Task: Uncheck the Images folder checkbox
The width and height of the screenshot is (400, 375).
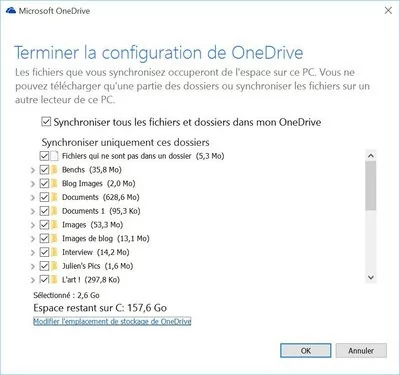Action: (44, 225)
